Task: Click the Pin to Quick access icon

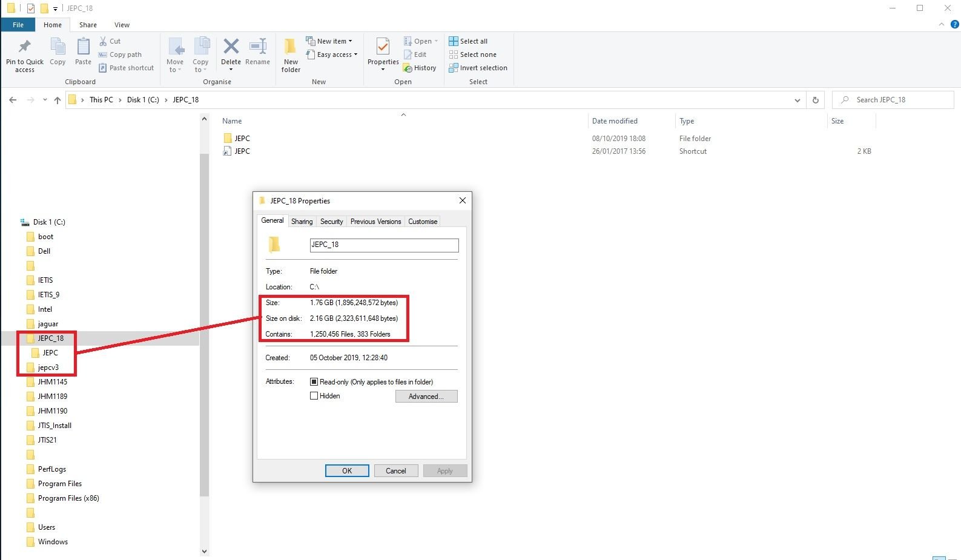Action: [x=25, y=47]
